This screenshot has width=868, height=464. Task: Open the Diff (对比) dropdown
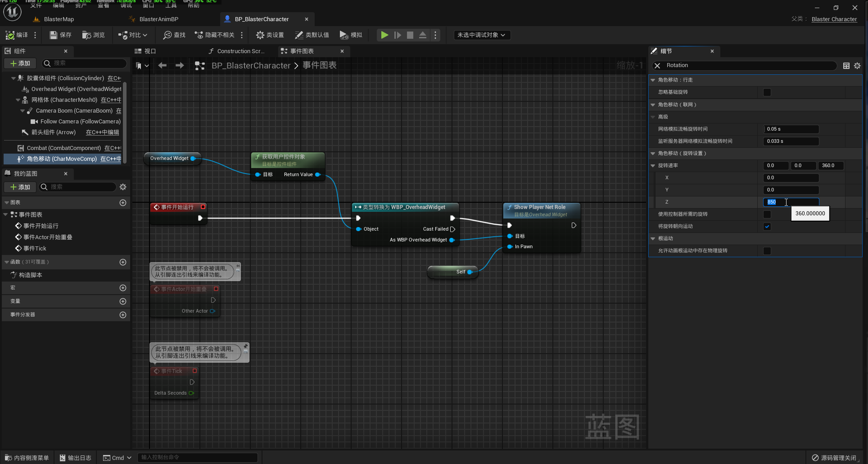point(132,35)
